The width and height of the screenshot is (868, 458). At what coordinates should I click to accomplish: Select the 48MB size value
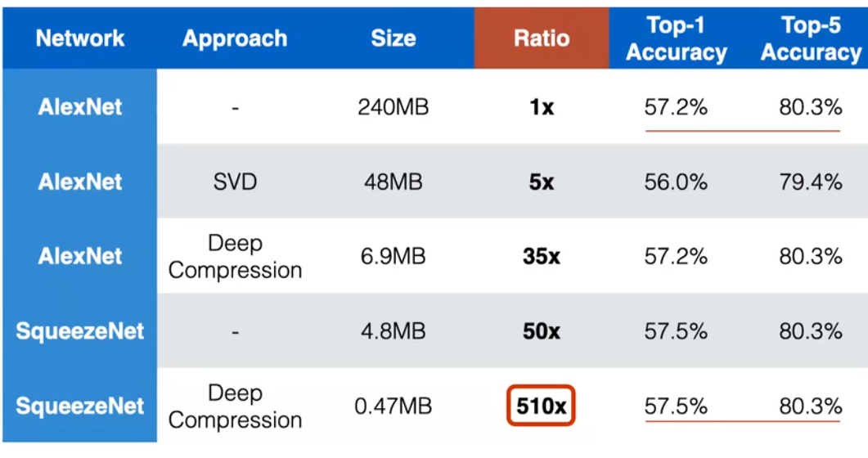[393, 182]
